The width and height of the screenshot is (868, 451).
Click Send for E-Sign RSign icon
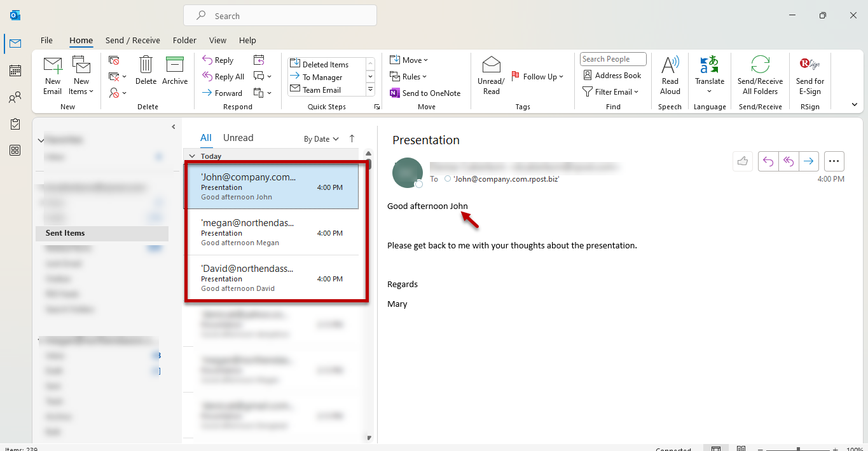coord(809,66)
